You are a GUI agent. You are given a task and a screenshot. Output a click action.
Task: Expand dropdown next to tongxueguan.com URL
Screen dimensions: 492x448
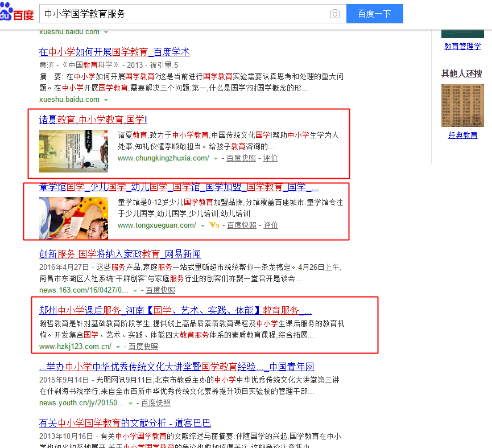click(x=202, y=226)
